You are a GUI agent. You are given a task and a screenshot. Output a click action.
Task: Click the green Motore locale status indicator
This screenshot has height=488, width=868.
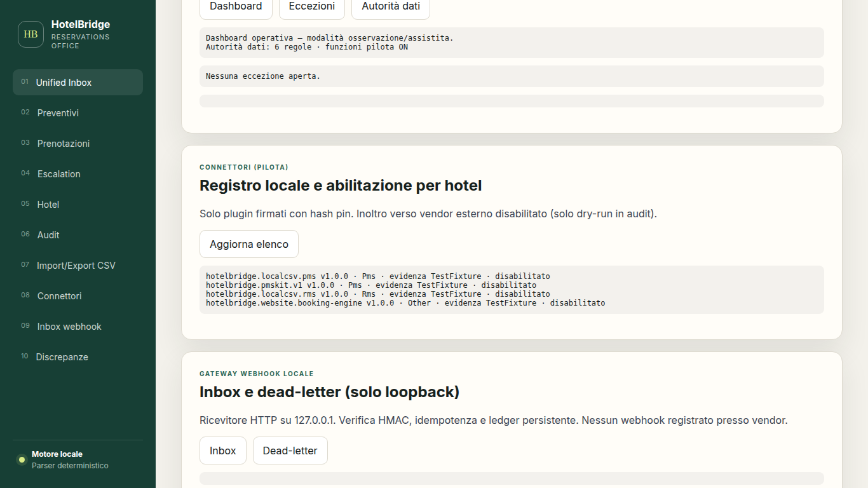[x=22, y=459]
